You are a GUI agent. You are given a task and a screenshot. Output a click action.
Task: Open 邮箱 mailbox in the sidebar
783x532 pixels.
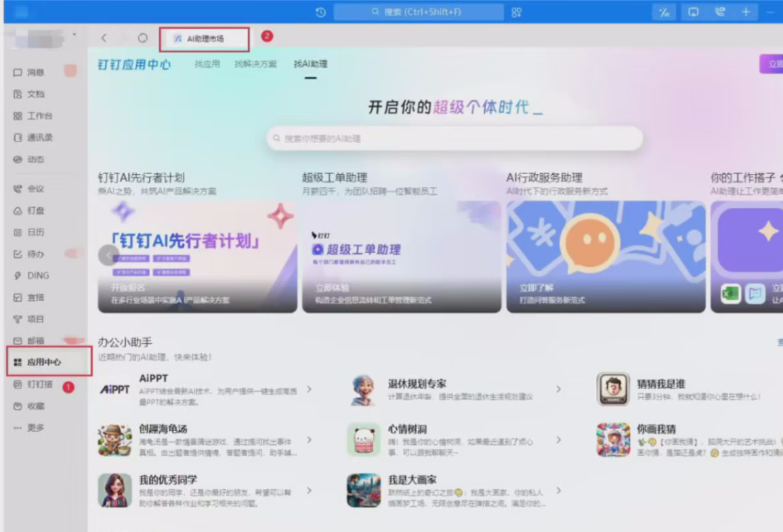pos(29,340)
